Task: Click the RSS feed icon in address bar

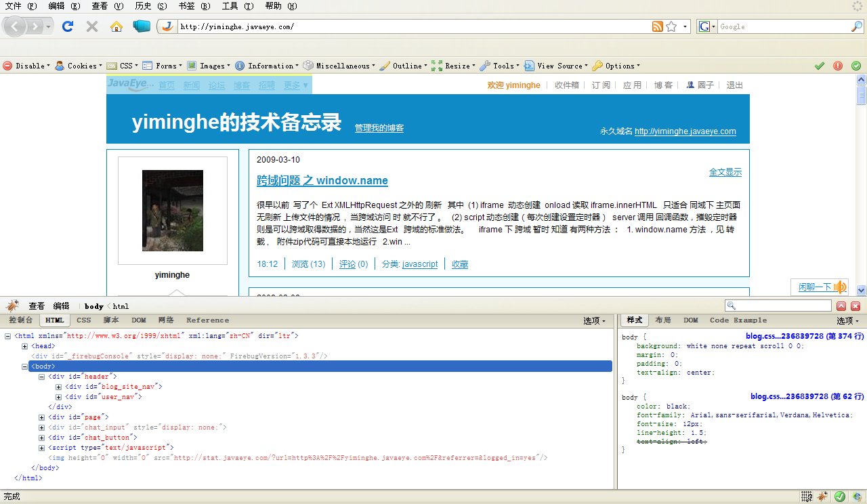Action: (x=657, y=26)
